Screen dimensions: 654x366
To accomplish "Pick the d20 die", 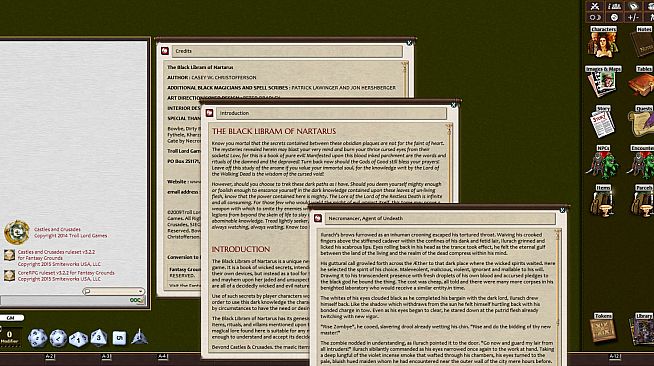I will pos(38,338).
